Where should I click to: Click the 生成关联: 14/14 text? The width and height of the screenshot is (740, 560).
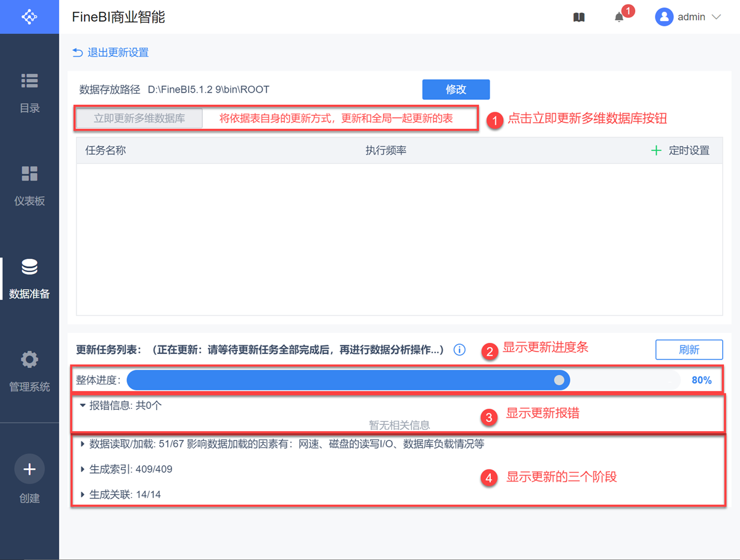click(x=125, y=495)
